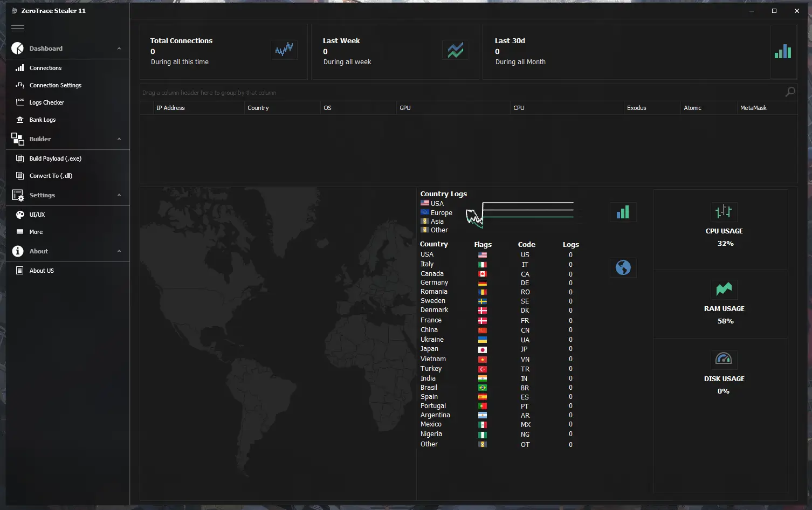This screenshot has height=510, width=812.
Task: Click the CPU Usage icon
Action: pos(723,212)
